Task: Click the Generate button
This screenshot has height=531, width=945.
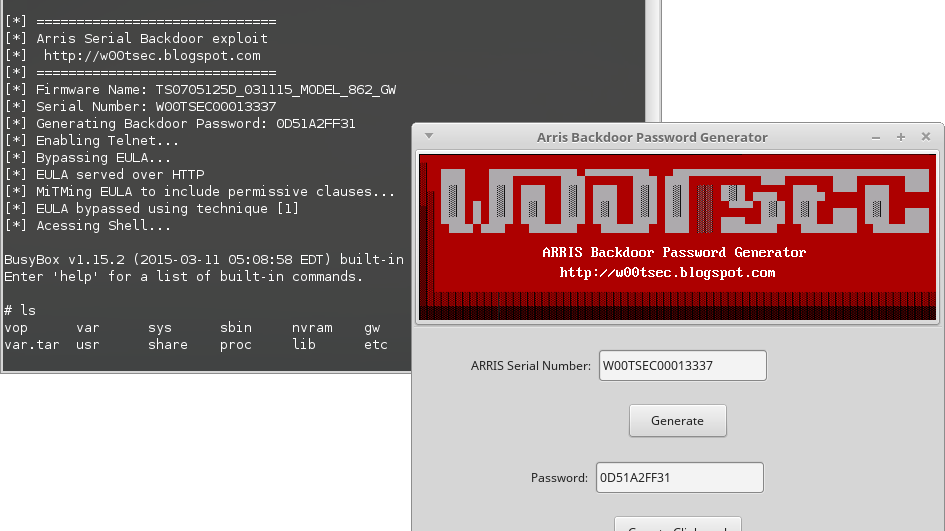Action: 677,421
